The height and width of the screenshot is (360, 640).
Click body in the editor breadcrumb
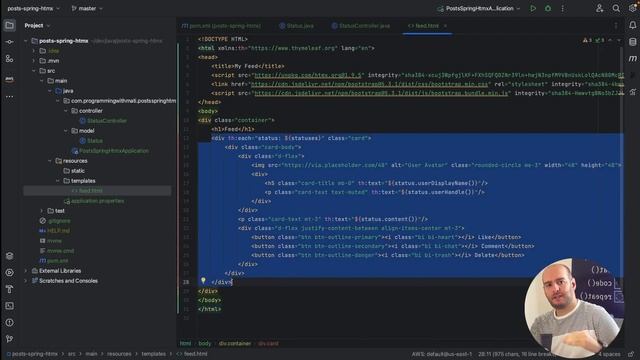[x=205, y=344]
